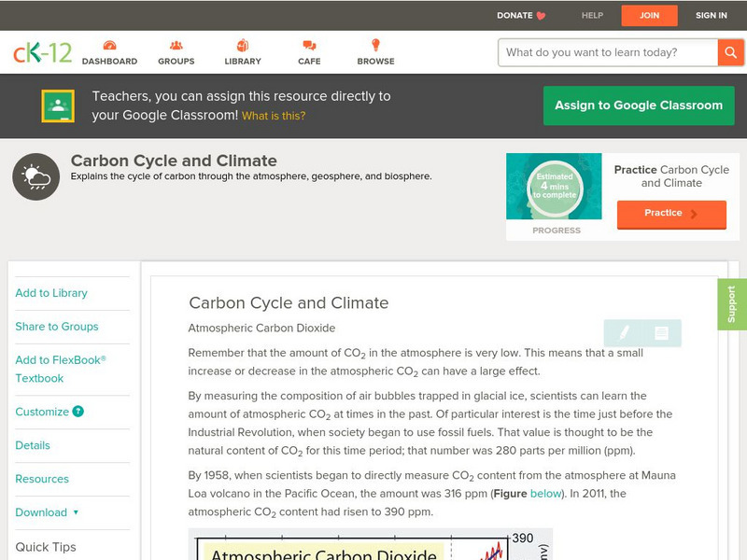Screen dimensions: 747x560
Task: Click the Browse lightbulb icon
Action: (375, 46)
